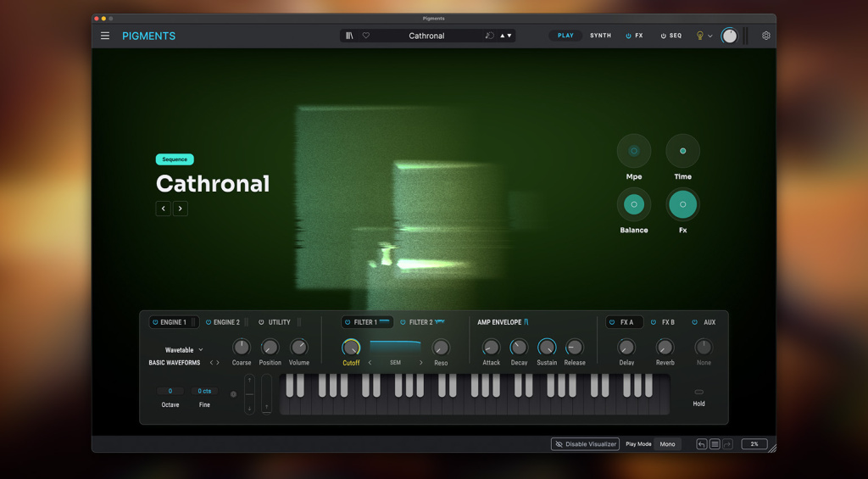Click the Disable Visualizer button

point(585,444)
